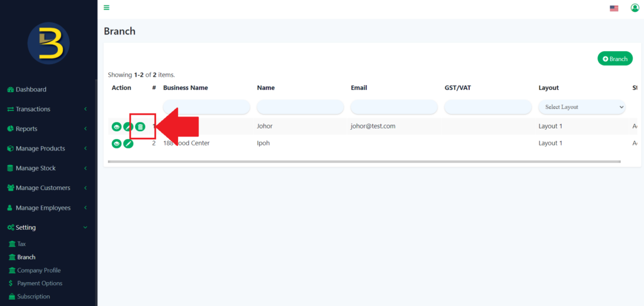The image size is (644, 306).
Task: Click the edit pencil icon for Johor branch
Action: pyautogui.click(x=128, y=127)
